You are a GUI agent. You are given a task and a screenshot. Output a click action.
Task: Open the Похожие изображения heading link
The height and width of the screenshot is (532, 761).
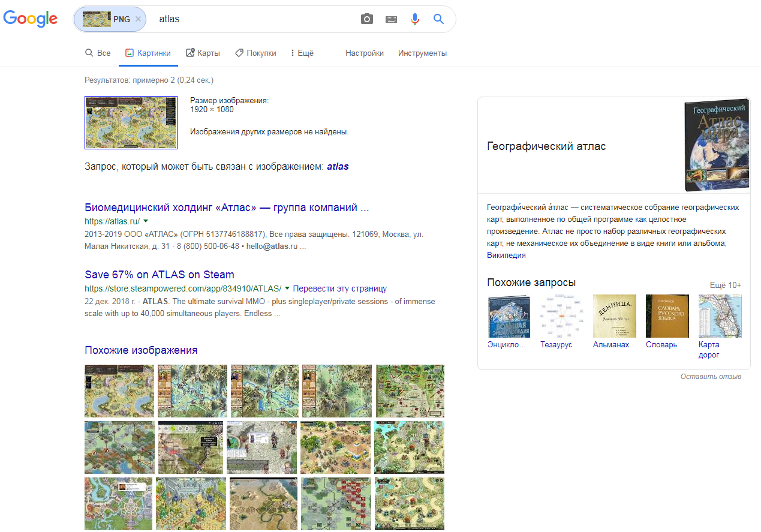click(x=141, y=350)
